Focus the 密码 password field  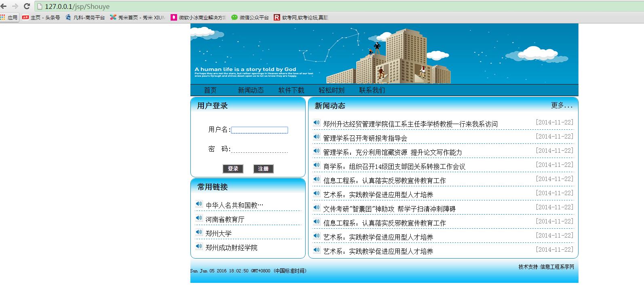tap(260, 149)
